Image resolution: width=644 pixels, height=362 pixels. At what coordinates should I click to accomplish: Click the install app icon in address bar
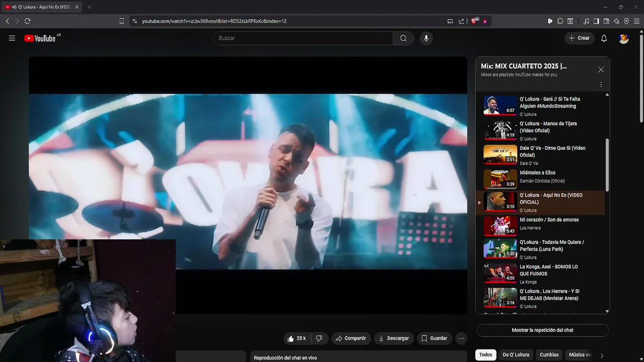450,21
